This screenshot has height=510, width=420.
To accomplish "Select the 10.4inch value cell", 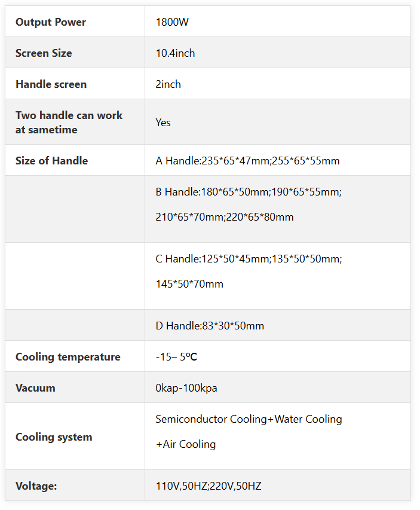I will [x=278, y=53].
